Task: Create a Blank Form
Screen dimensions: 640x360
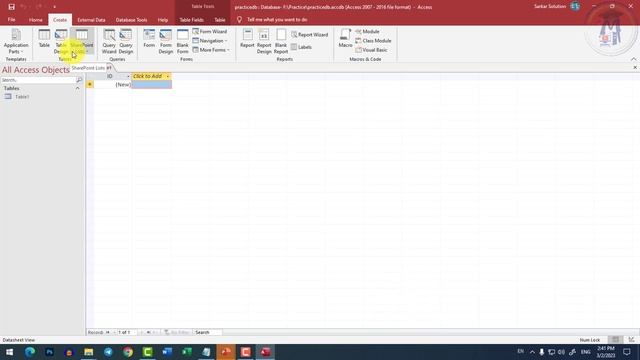Action: tap(182, 41)
